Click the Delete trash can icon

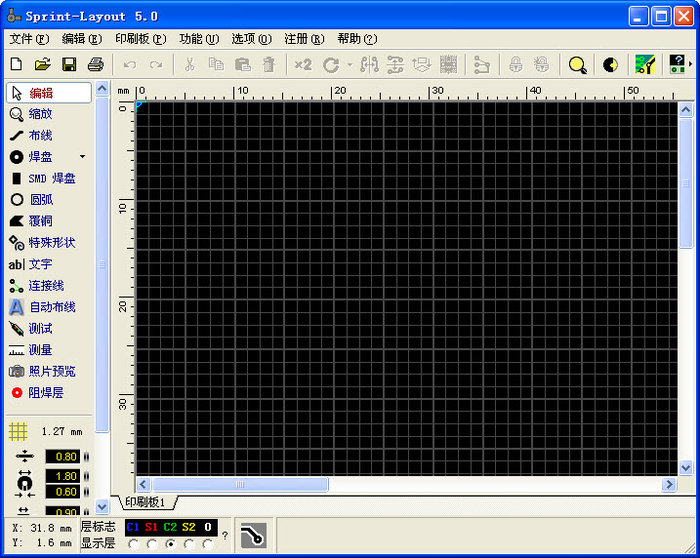pos(269,65)
